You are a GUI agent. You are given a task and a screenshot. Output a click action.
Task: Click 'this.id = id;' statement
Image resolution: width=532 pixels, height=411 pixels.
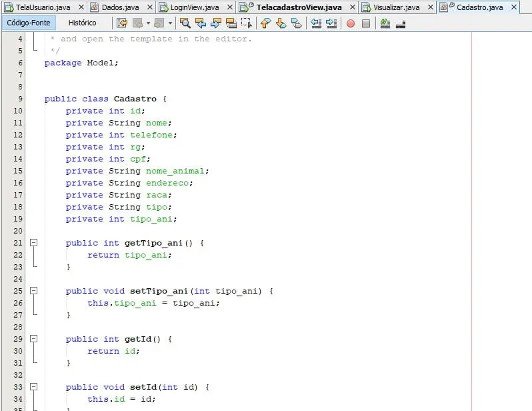tap(121, 399)
